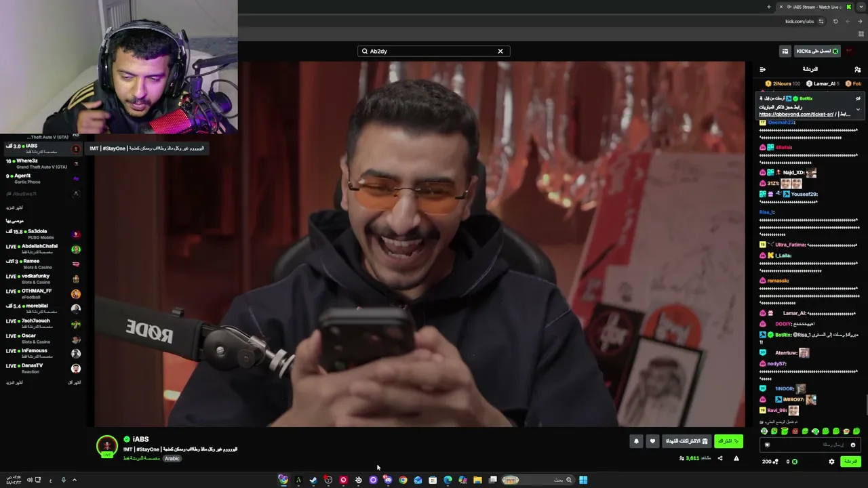
Task: Open Agen1t channel in sidebar
Action: 42,178
